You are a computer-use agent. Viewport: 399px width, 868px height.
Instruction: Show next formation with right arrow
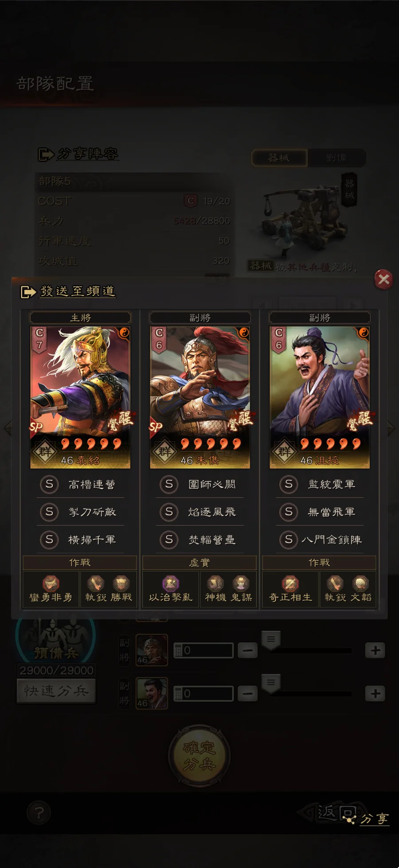pos(391,428)
